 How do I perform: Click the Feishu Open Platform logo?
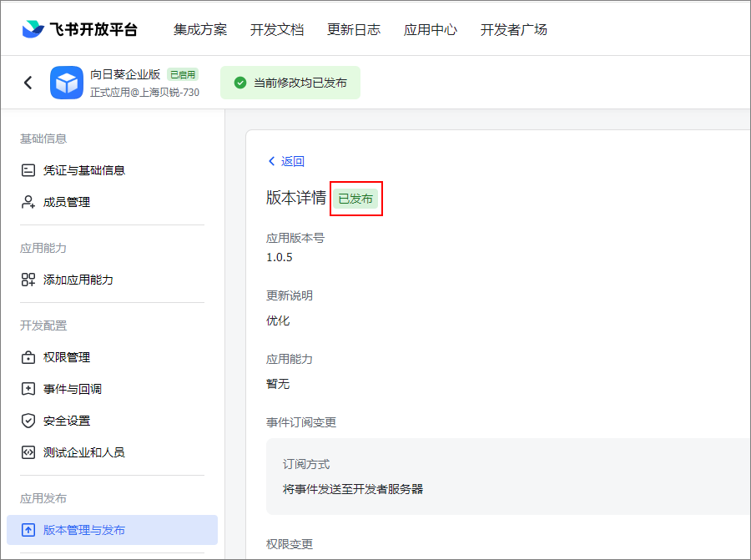(x=79, y=29)
